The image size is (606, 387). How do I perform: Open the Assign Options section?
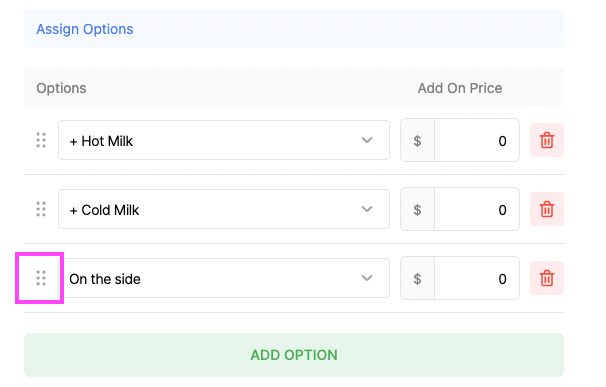tap(85, 29)
